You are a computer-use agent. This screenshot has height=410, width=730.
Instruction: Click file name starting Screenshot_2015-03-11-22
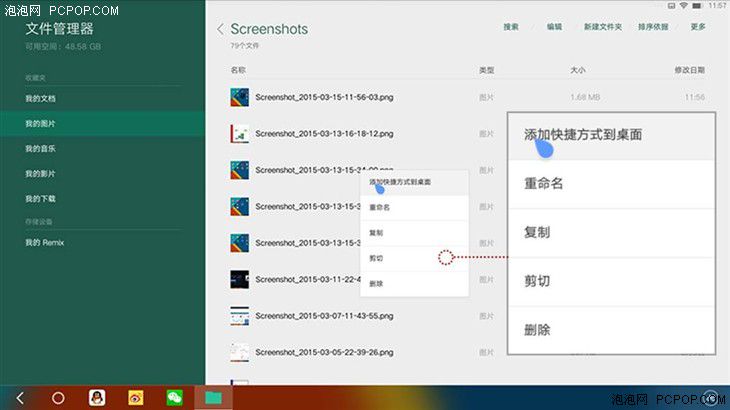point(308,280)
